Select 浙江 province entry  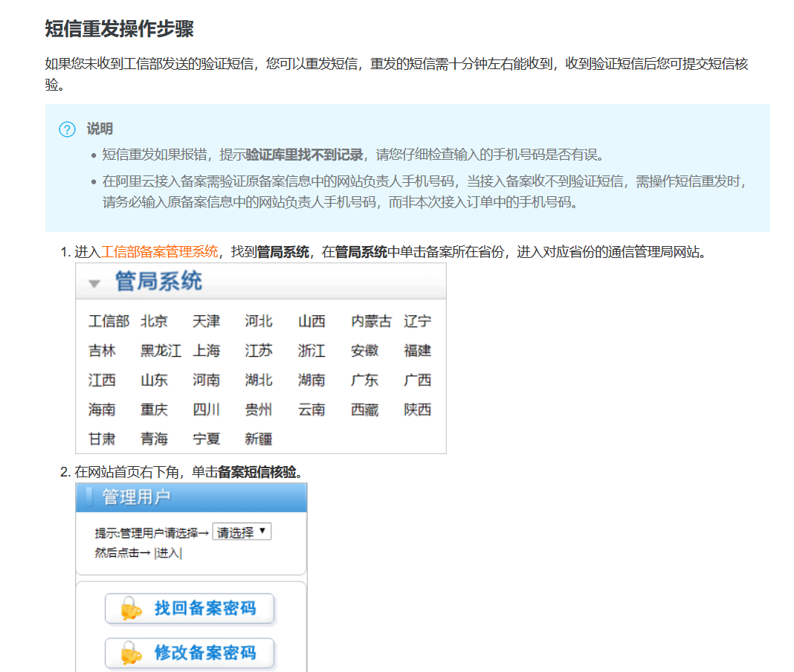(312, 351)
